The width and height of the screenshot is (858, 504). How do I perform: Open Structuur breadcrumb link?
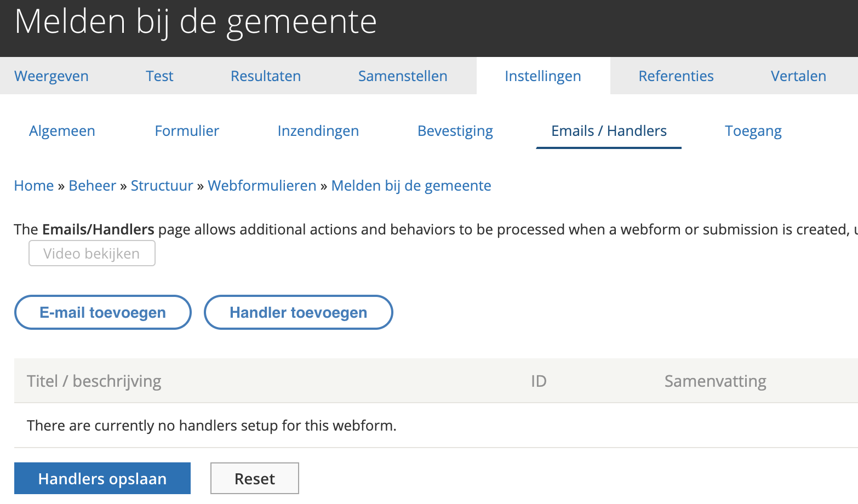click(x=162, y=186)
